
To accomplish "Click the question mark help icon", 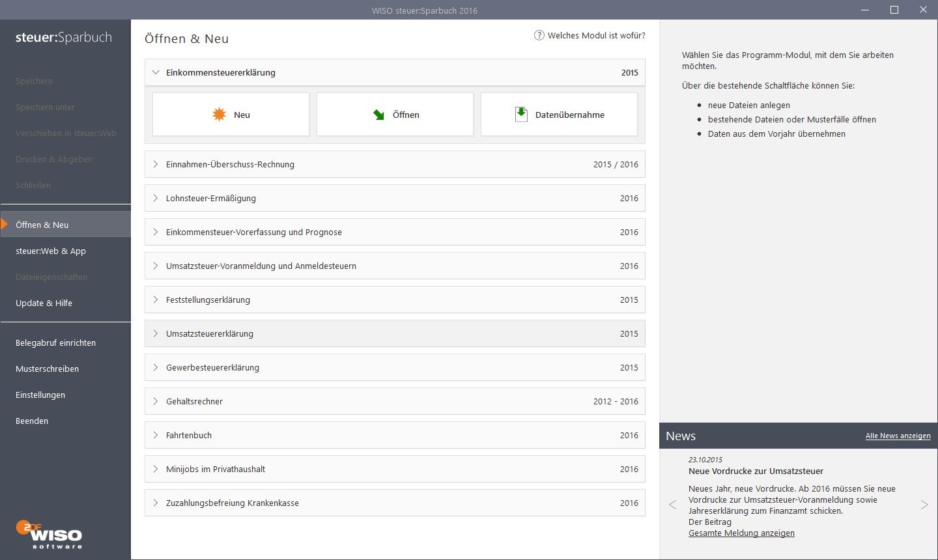I will [539, 35].
